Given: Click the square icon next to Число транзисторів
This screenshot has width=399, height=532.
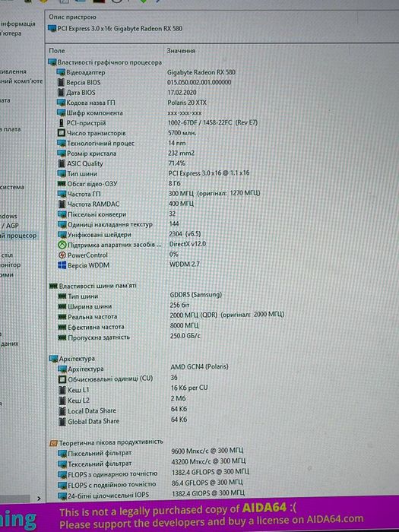Looking at the screenshot, I should click(62, 133).
